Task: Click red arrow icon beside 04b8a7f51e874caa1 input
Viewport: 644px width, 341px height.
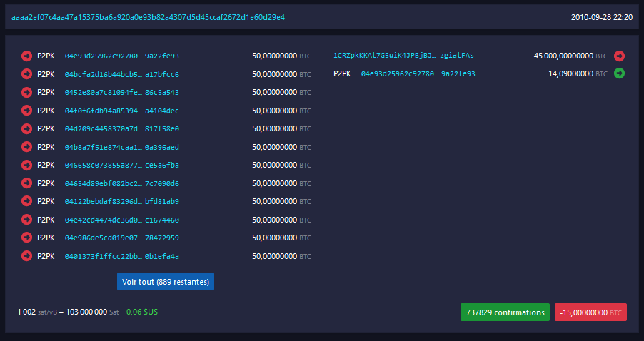Action: point(26,147)
